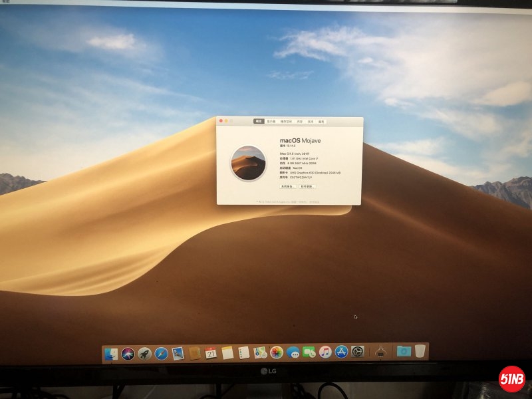Open Launchpad rocket icon
Image resolution: width=532 pixels, height=399 pixels.
coord(144,354)
